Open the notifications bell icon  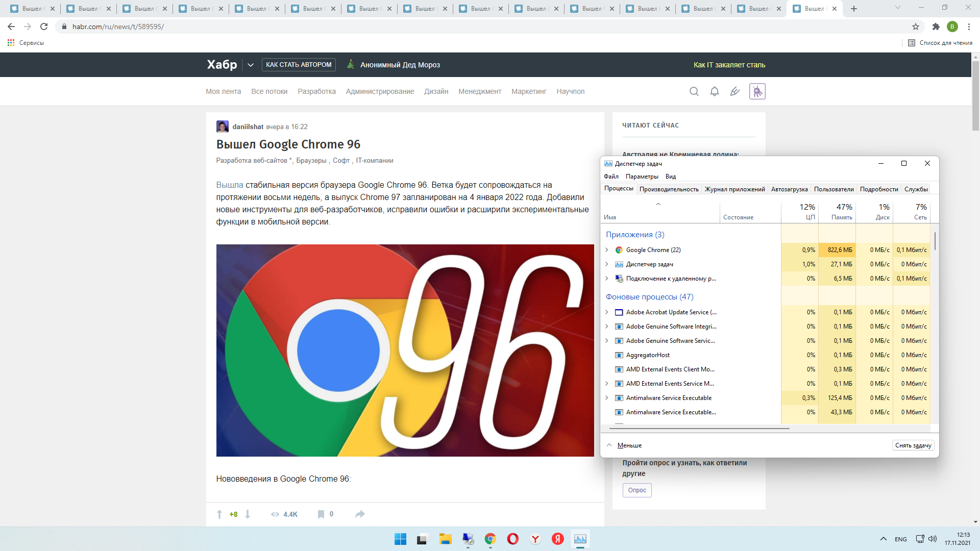(714, 91)
